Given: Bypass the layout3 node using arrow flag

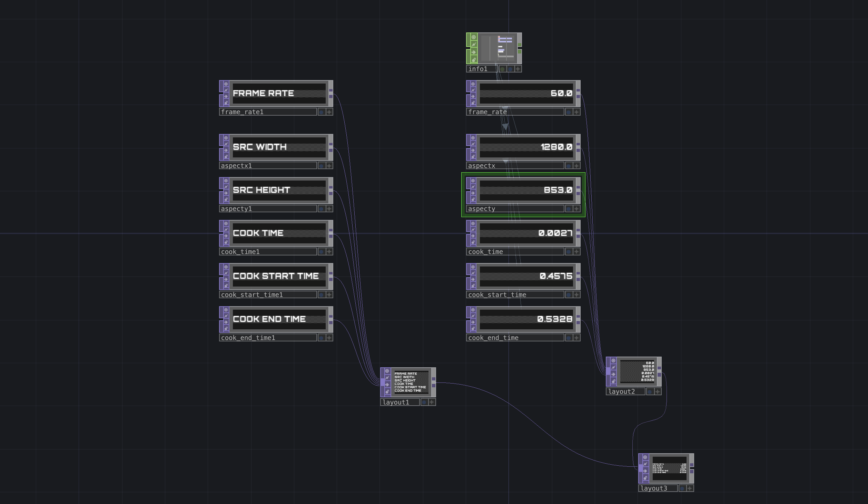Looking at the screenshot, I should [x=645, y=471].
